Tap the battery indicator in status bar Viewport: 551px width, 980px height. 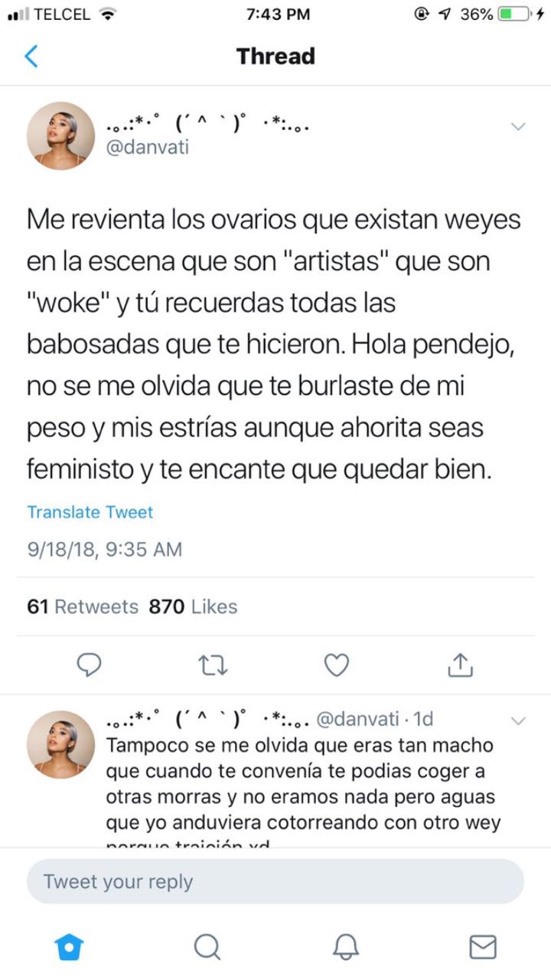point(516,14)
